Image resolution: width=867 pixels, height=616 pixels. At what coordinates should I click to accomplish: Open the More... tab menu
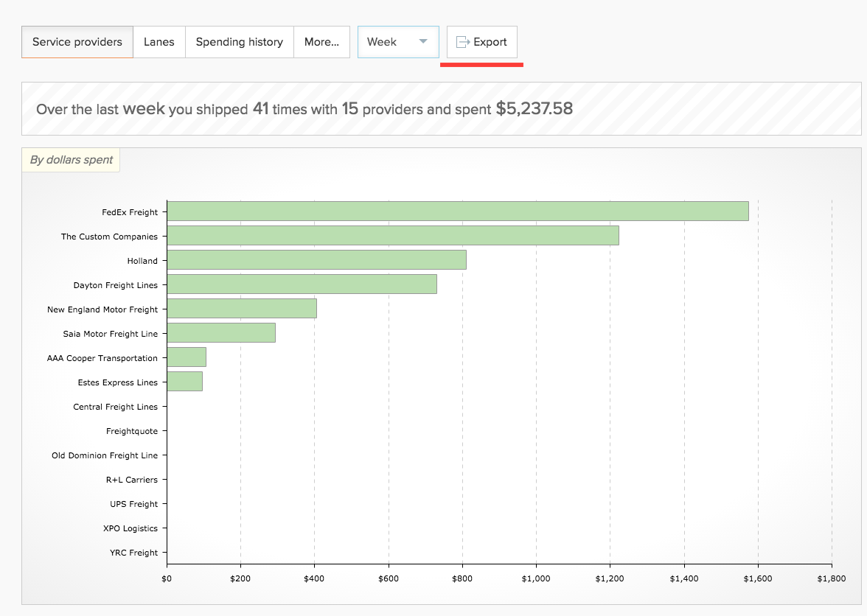tap(321, 42)
